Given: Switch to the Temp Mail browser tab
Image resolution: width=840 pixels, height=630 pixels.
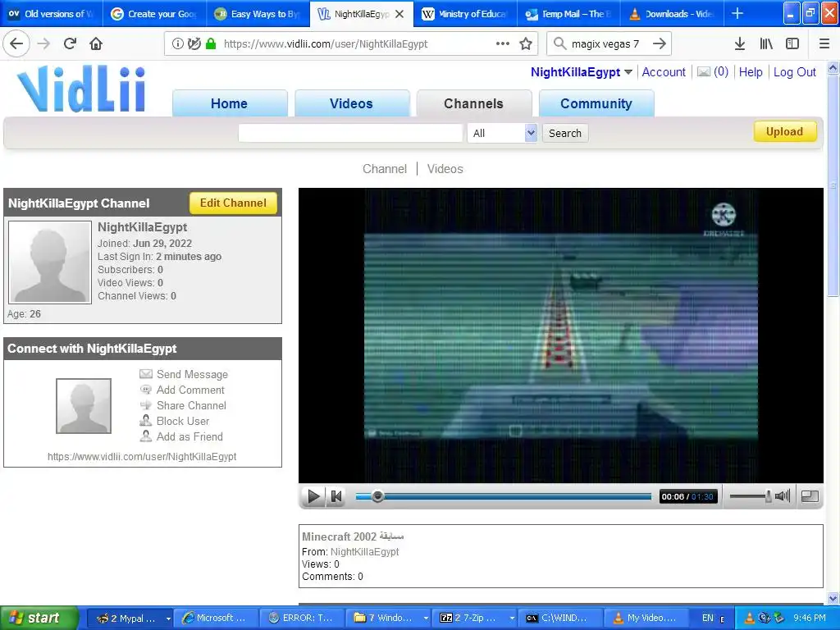Looking at the screenshot, I should pos(568,14).
